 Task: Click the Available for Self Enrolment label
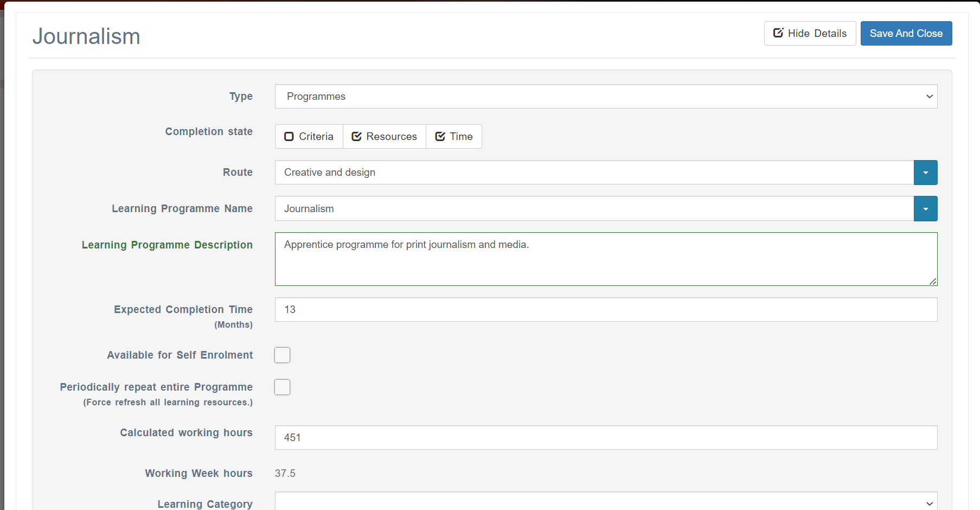tap(180, 355)
